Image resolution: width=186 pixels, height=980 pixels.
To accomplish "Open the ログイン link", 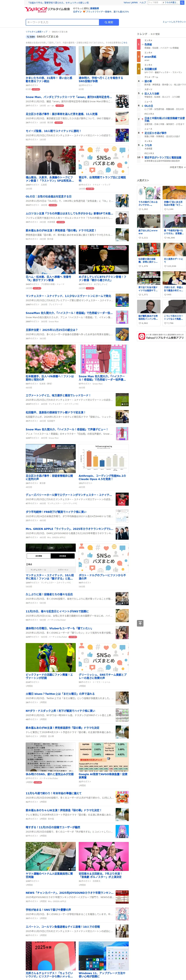I will click(x=77, y=12).
